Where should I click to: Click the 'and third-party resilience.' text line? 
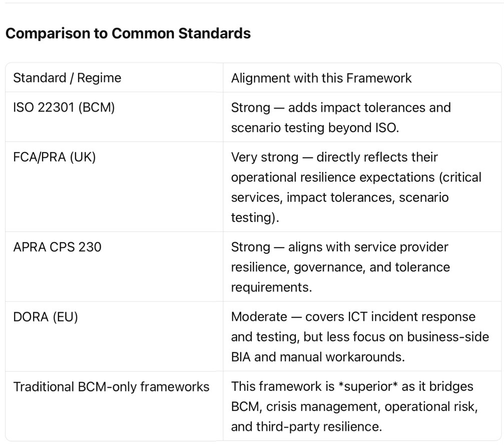coord(306,427)
